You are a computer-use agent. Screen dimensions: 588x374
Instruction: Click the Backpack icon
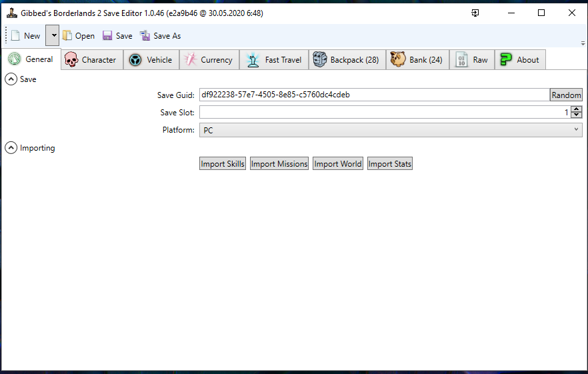point(320,59)
